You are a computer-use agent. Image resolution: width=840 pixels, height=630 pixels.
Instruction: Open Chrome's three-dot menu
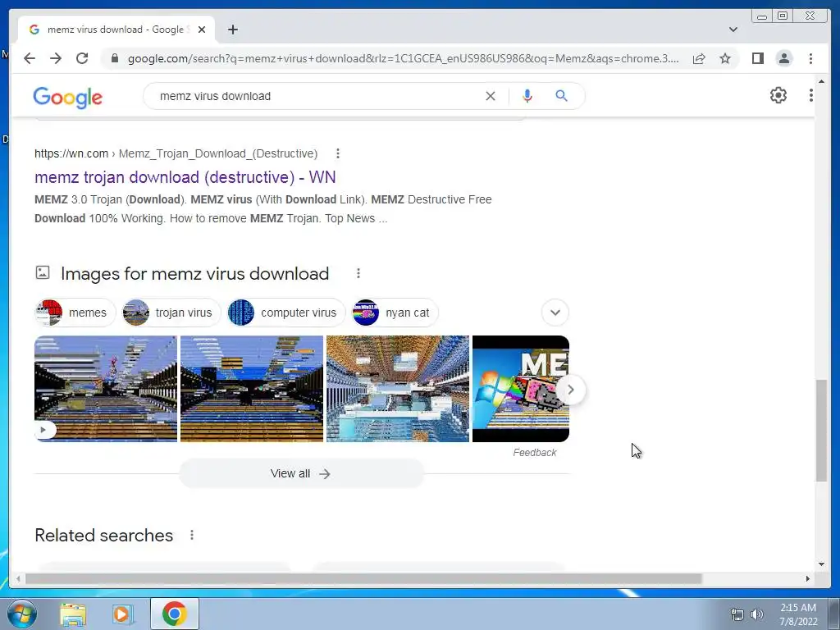click(810, 58)
